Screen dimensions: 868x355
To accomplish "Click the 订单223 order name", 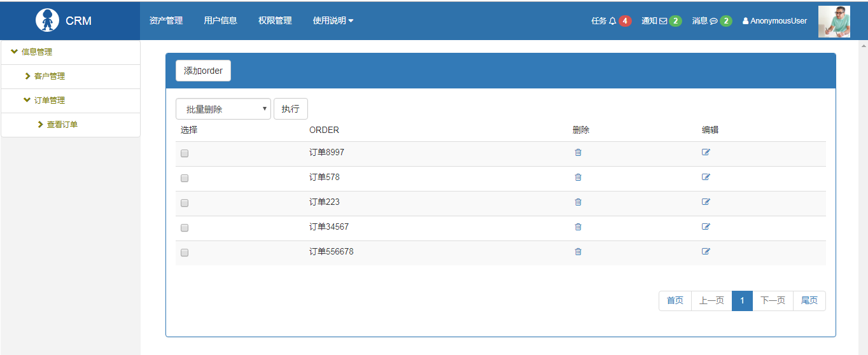I will point(325,202).
